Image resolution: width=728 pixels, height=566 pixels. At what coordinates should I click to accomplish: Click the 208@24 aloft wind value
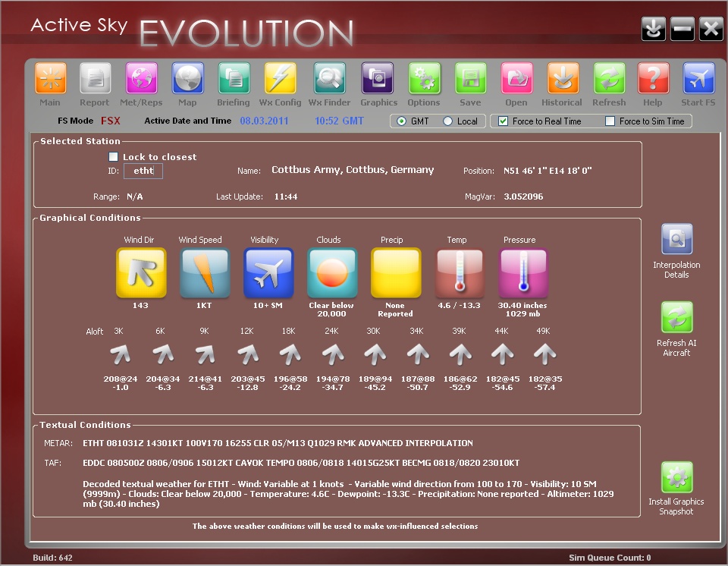(121, 379)
